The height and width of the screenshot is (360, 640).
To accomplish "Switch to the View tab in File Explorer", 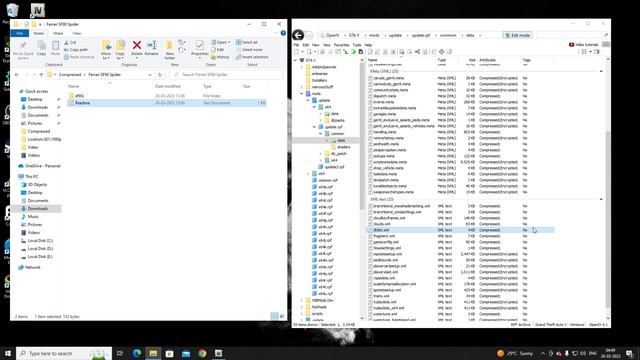I will click(x=77, y=33).
